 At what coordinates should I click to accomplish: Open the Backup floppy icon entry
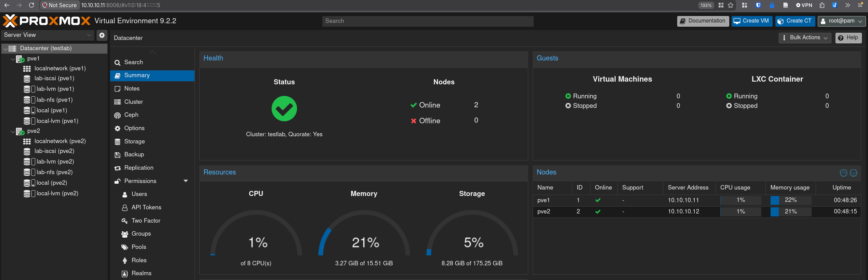pos(117,155)
